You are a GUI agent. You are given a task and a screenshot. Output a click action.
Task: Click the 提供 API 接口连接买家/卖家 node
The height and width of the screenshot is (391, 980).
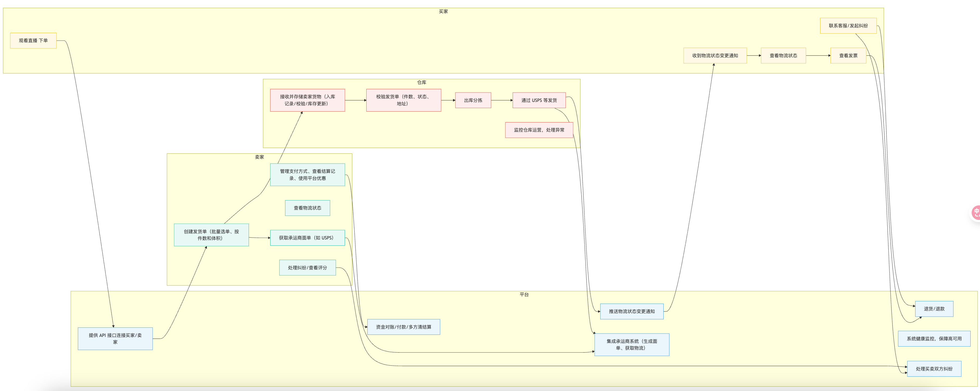[115, 338]
